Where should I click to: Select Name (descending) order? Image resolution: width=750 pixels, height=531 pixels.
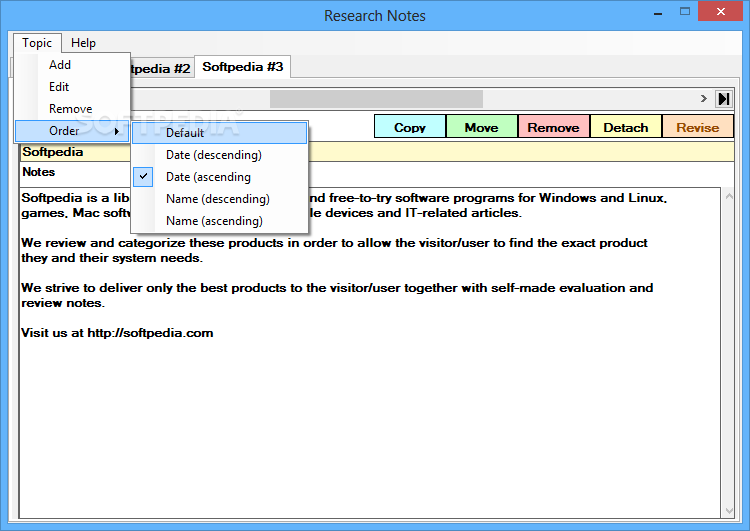coord(220,199)
